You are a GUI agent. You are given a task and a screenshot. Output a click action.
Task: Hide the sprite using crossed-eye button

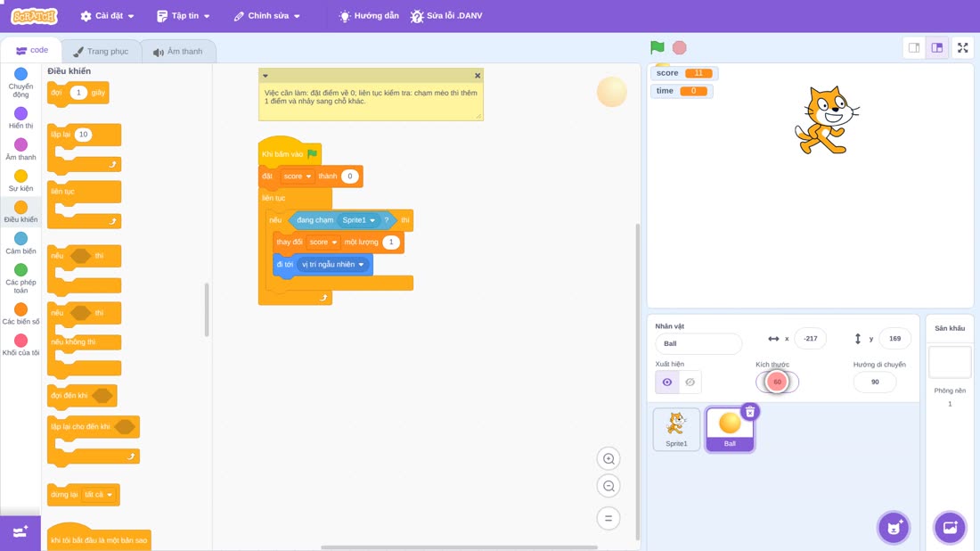pos(690,382)
